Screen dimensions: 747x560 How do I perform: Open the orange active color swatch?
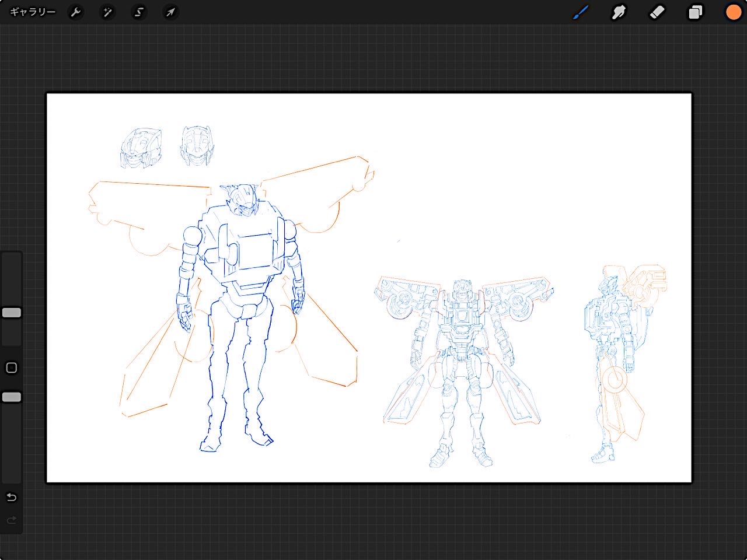click(x=733, y=12)
